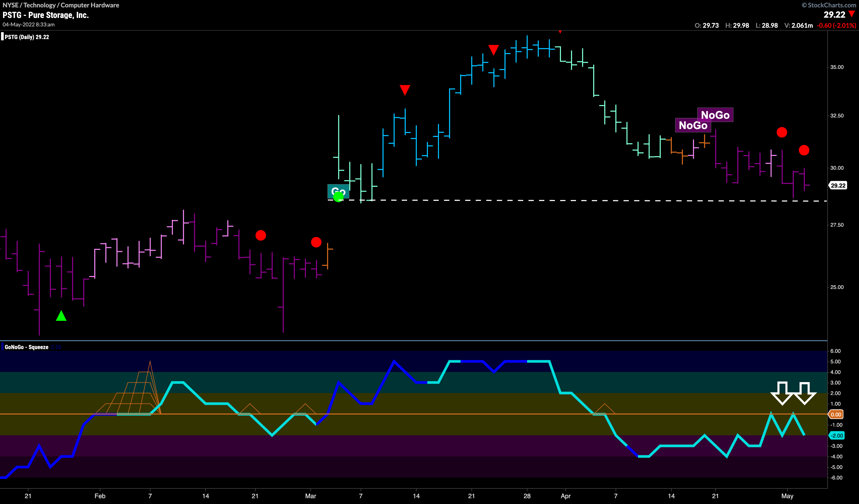Click the first red circle in late February
Screen dimensions: 859x504
[x=261, y=235]
